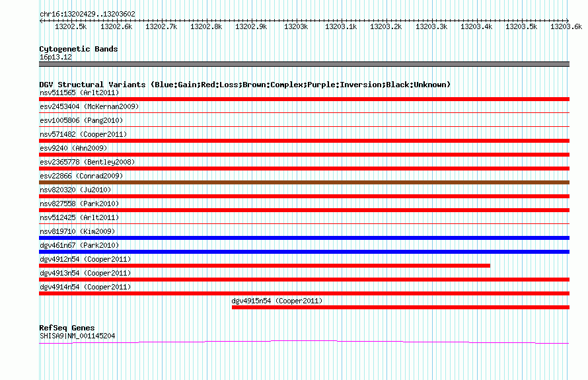Click the 13202.5k ruler tick label
Screen dimensions: 588x380
[71, 26]
